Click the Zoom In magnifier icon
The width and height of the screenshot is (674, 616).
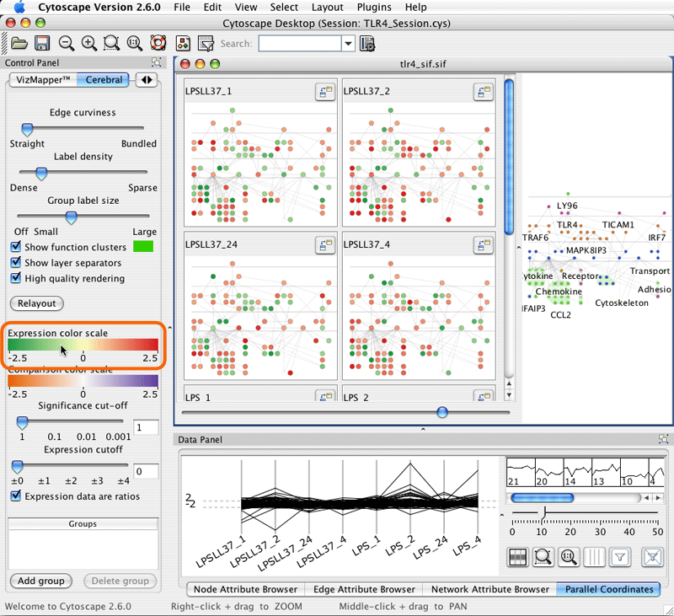pos(89,44)
